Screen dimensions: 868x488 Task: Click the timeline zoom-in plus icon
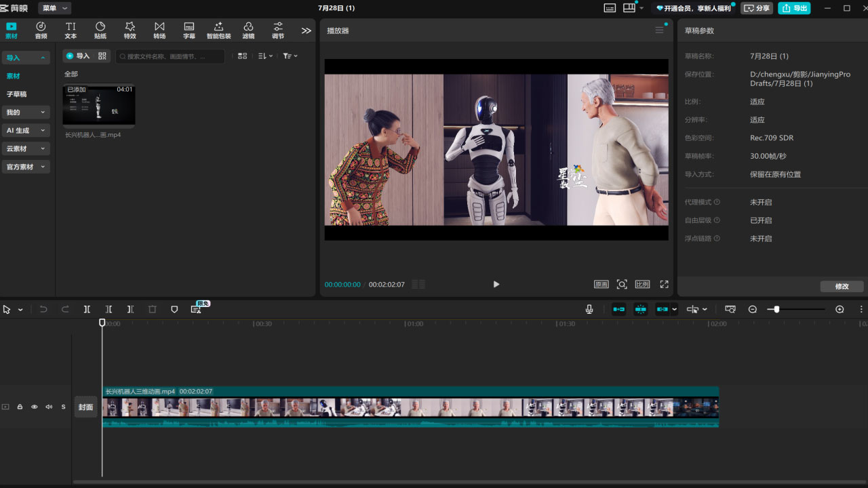point(840,309)
